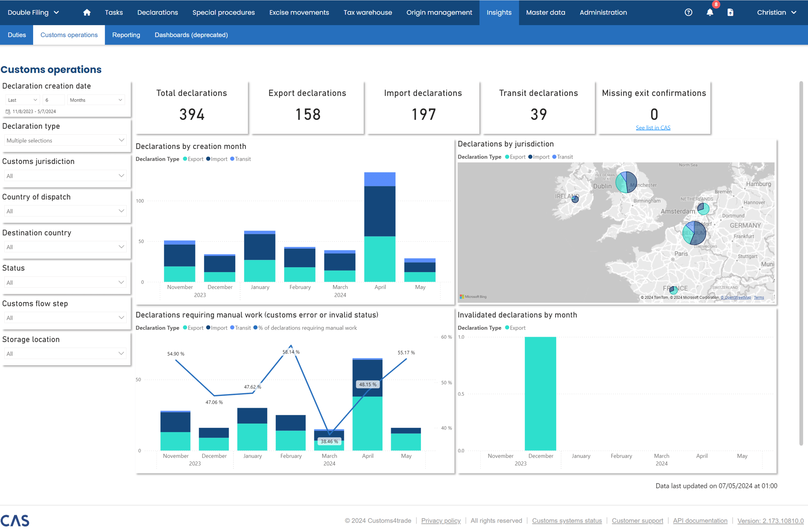Open the API documentation link

700,520
